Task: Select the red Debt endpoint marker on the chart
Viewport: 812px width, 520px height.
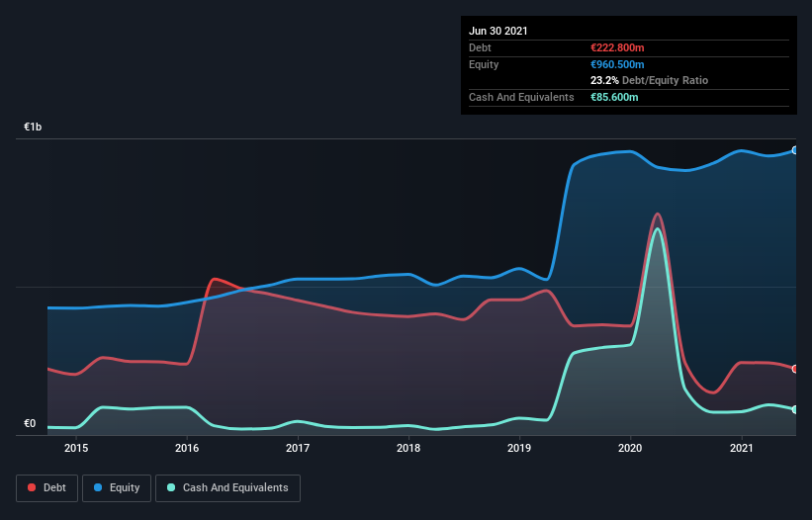Action: pos(795,369)
